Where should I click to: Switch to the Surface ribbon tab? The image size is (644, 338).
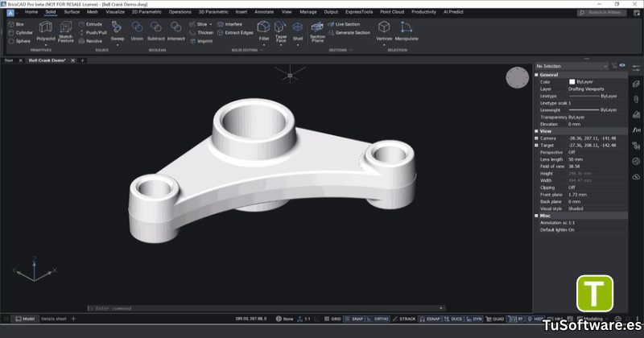pyautogui.click(x=72, y=12)
